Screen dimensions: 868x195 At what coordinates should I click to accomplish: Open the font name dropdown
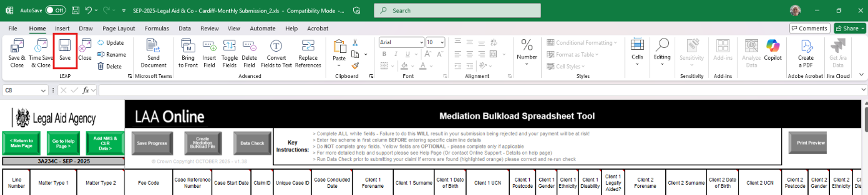pos(421,43)
